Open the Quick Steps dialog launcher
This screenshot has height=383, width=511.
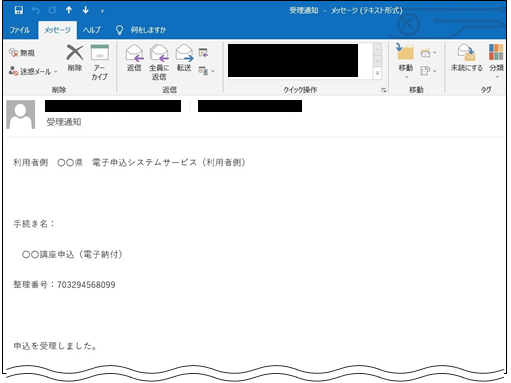tap(384, 90)
